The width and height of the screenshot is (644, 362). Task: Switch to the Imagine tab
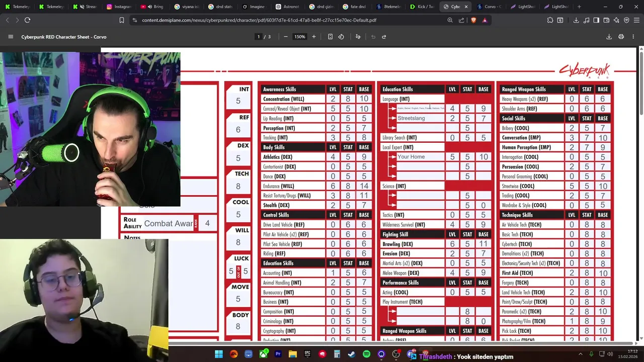[254, 7]
